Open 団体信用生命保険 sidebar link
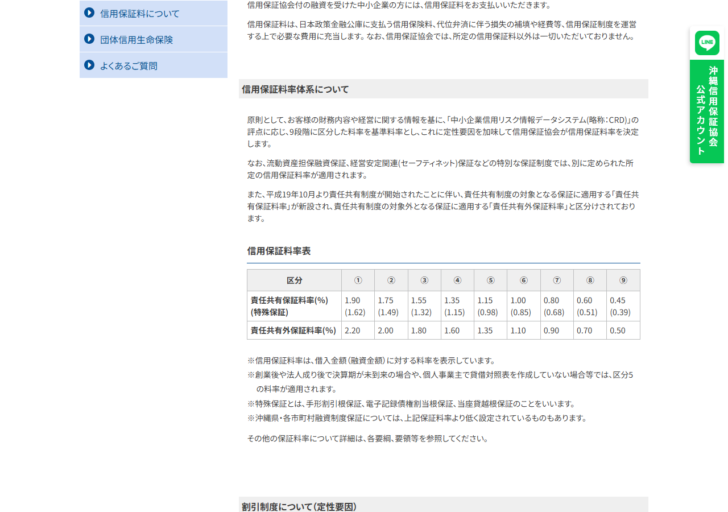Screen dimensions: 728x512 (154, 39)
